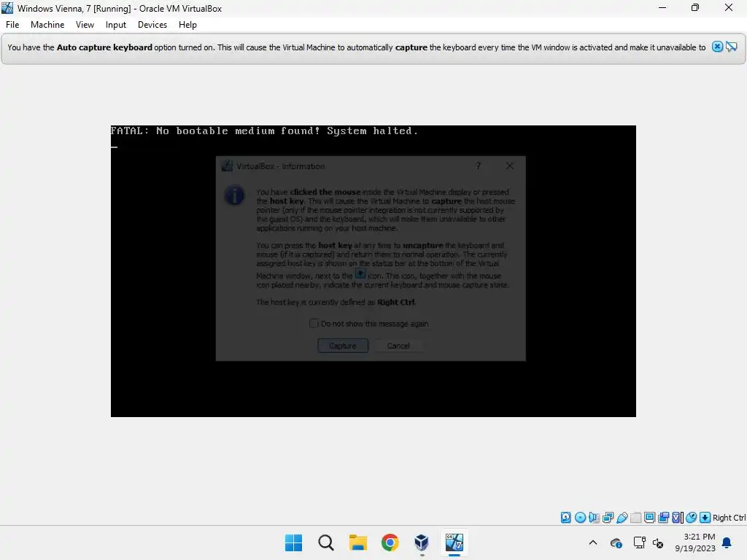Click the CPU virtualization status icon
Screen dimensions: 747x560
(x=678, y=518)
